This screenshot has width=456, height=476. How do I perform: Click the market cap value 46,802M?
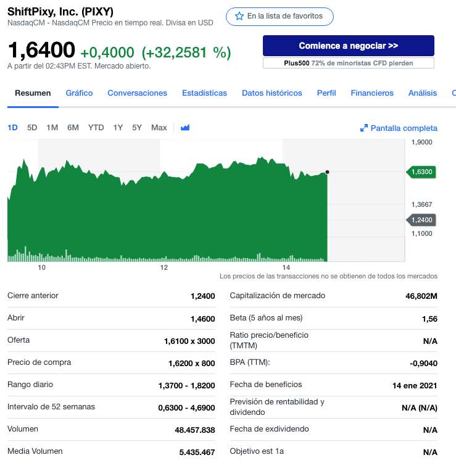421,296
